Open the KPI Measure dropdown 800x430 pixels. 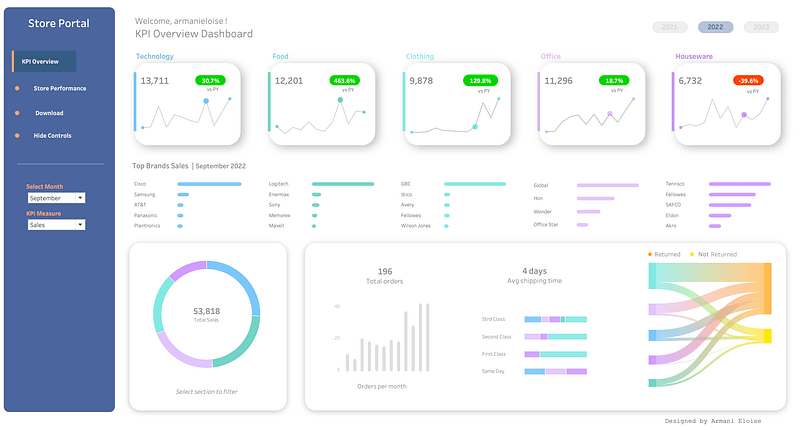click(x=55, y=225)
